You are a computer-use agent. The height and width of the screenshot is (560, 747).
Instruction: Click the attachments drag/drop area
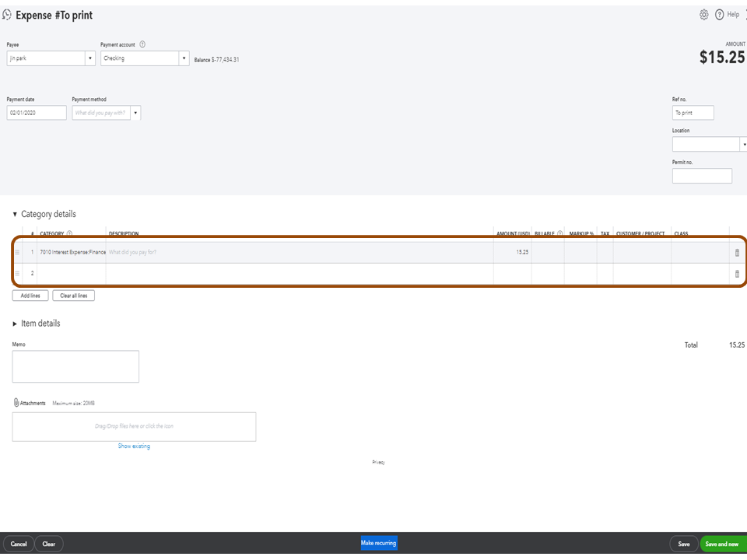pos(134,427)
